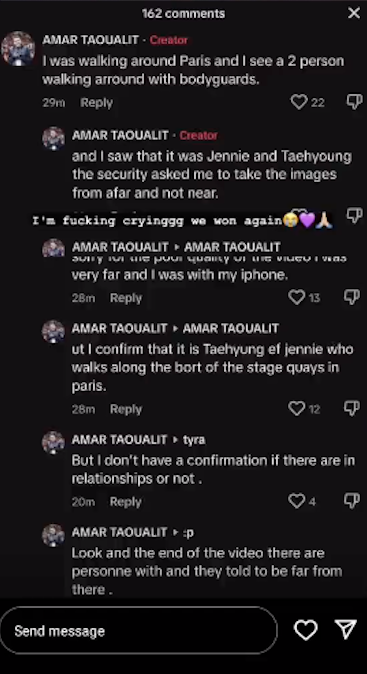The image size is (367, 674).
Task: Reply to the 'very far' iphone comment
Action: [125, 298]
